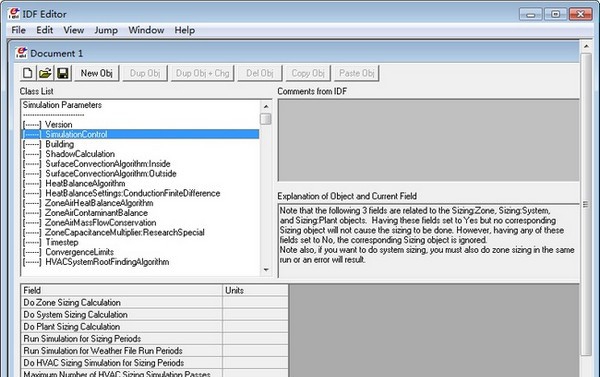Select SurfaceConvectionAlgorithm:Outside class

click(x=140, y=174)
